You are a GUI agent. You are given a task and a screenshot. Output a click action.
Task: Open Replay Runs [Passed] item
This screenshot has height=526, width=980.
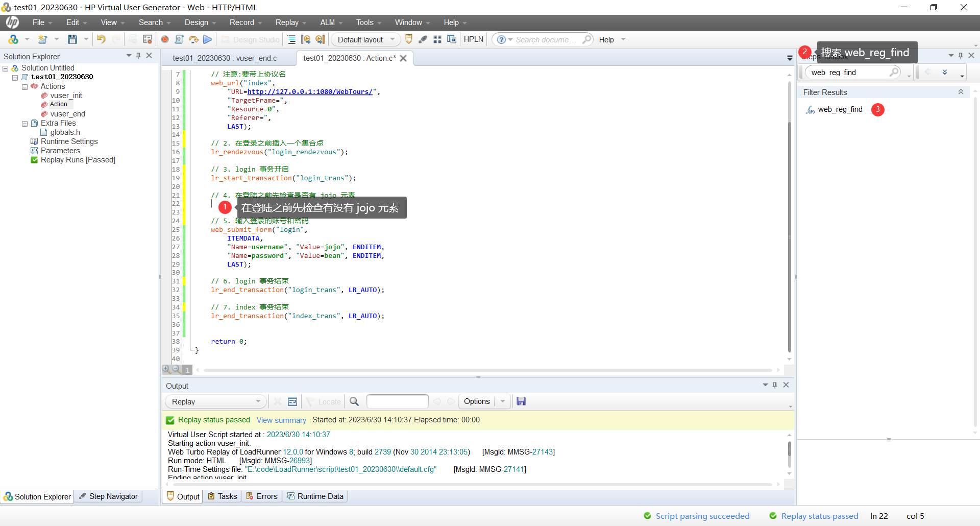78,160
